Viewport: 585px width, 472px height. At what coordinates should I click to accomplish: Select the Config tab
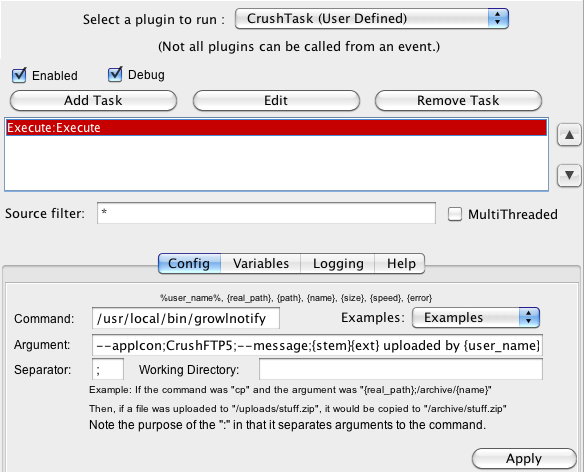190,263
